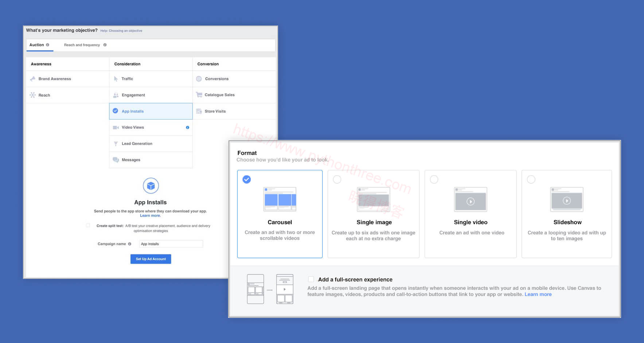Choose the Engagement objective
This screenshot has width=644, height=343.
pyautogui.click(x=151, y=95)
